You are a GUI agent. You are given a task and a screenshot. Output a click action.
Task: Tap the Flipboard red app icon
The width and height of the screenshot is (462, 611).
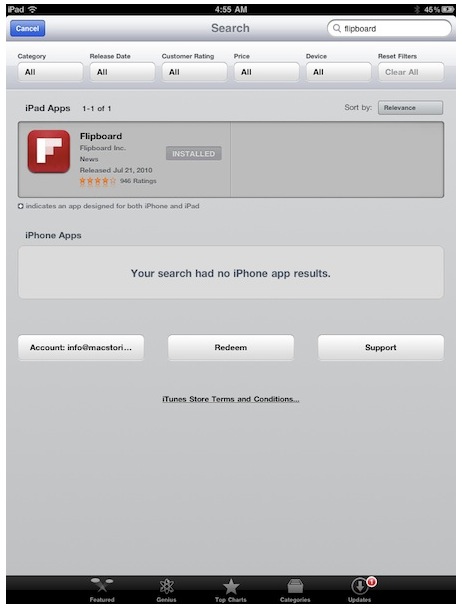[x=49, y=152]
